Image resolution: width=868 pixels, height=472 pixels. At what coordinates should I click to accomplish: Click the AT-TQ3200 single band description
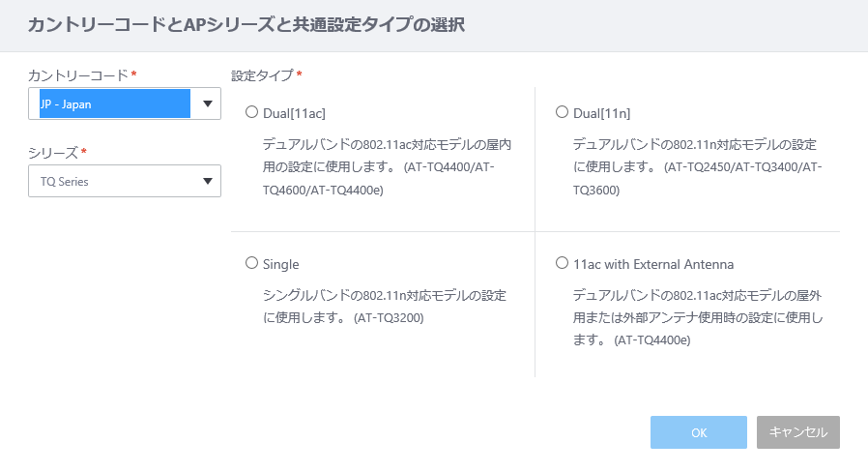coord(385,307)
